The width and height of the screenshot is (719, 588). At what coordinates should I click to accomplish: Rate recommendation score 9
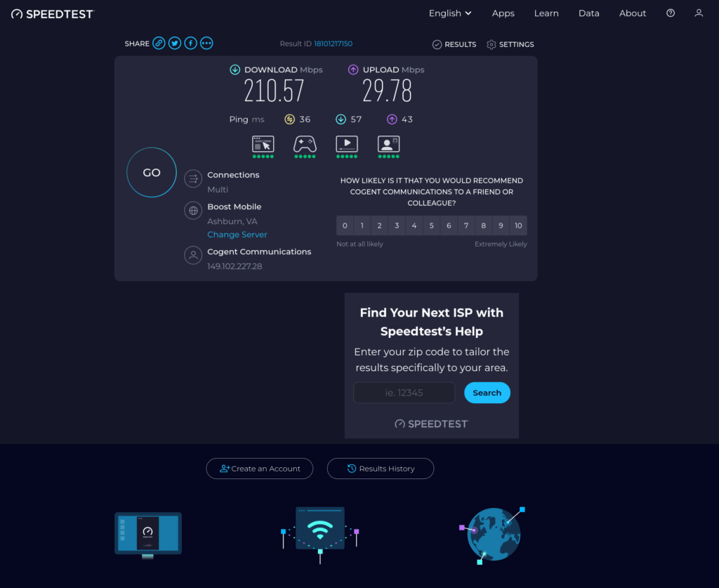pyautogui.click(x=501, y=226)
